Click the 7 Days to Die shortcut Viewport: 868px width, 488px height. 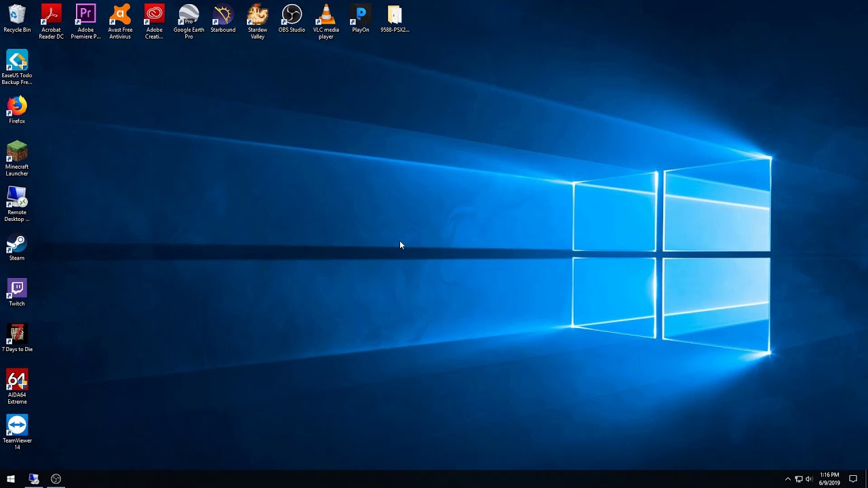click(17, 338)
